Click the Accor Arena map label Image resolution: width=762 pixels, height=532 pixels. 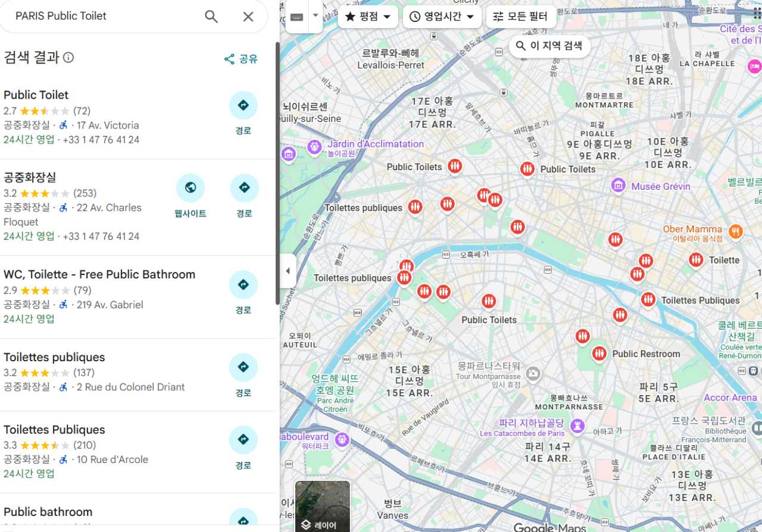[730, 398]
